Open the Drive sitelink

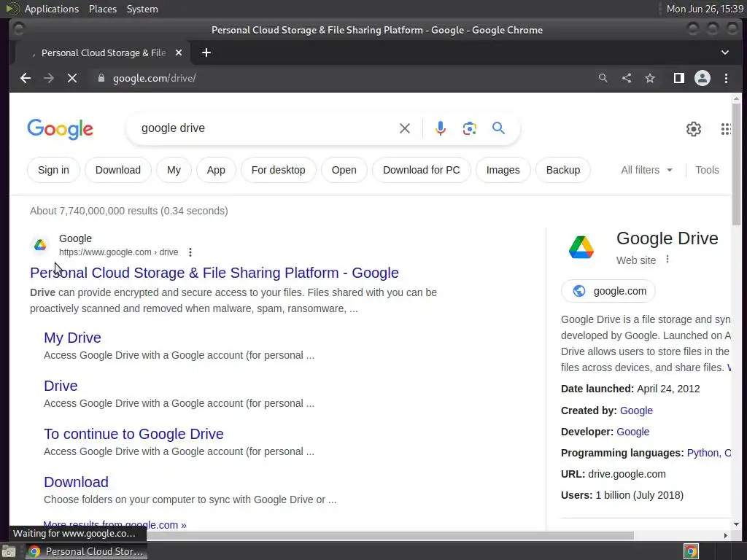click(x=61, y=386)
